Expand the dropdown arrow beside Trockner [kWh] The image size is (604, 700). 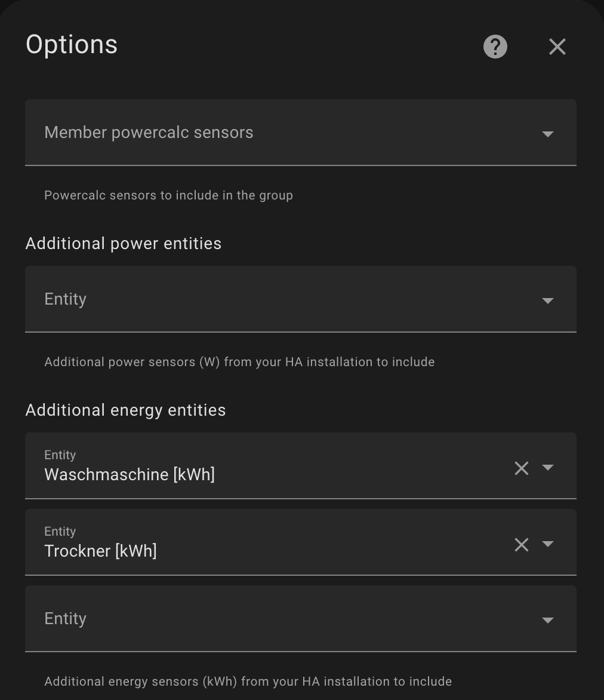pos(548,545)
